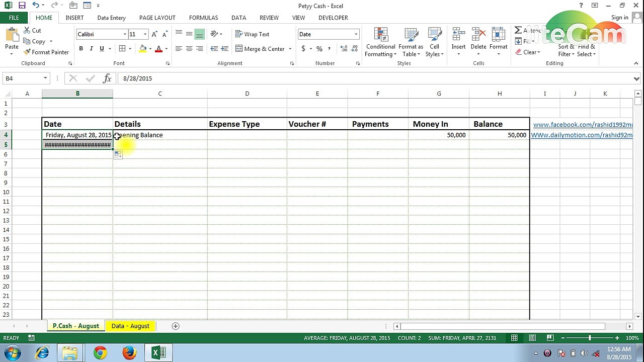Expand the Name Box dropdown arrow
Image resolution: width=644 pixels, height=362 pixels.
pos(45,78)
